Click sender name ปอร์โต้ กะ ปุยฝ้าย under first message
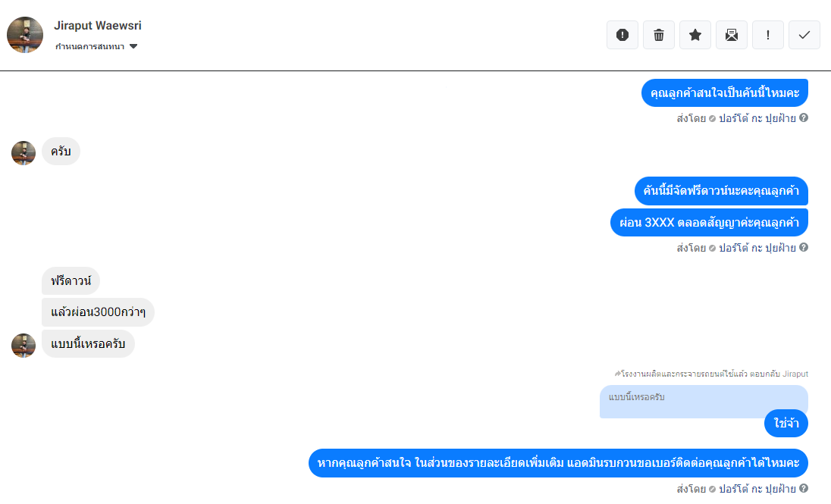Viewport: 831px width, 504px height. (x=757, y=118)
